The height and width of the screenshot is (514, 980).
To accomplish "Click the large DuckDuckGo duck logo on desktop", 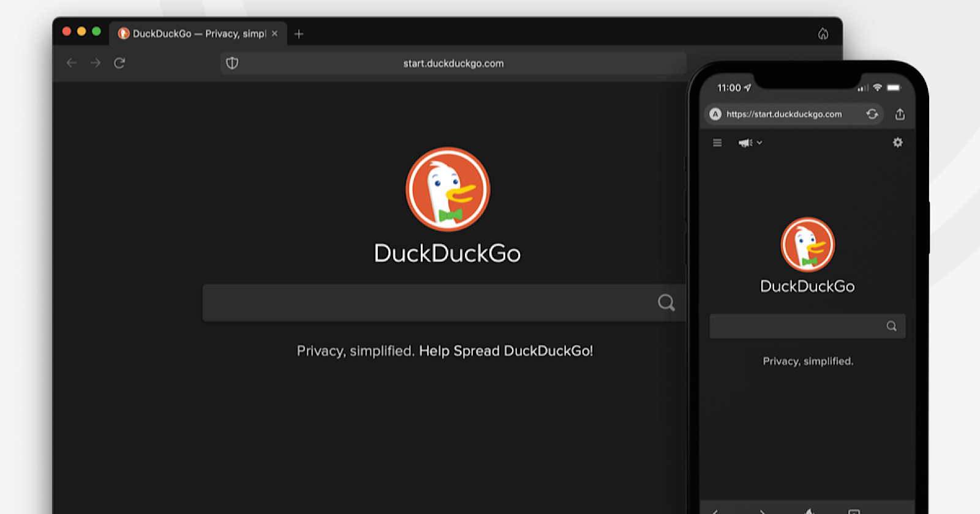I will pyautogui.click(x=448, y=189).
